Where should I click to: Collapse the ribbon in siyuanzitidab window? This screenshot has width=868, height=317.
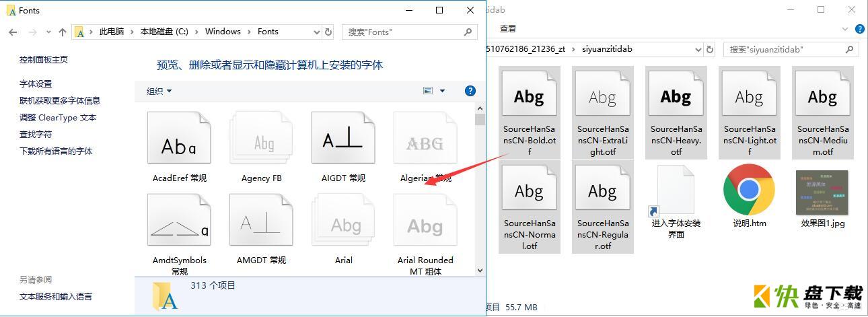(x=846, y=29)
